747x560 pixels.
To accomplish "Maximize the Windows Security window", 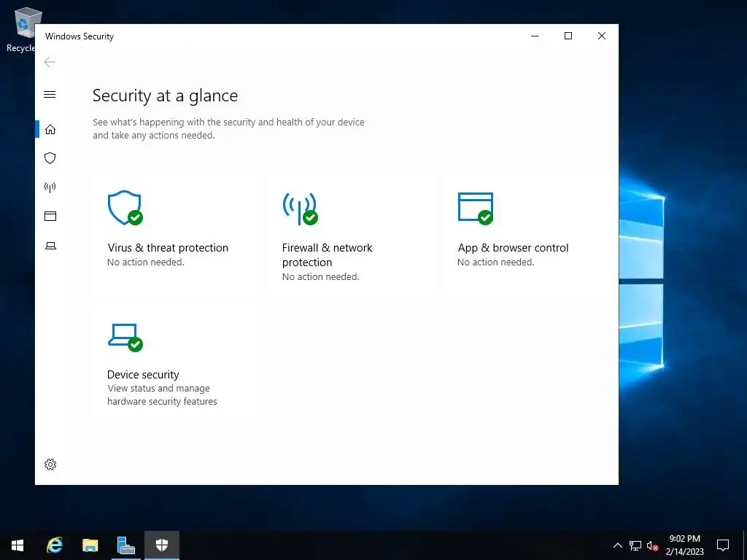I will tap(568, 36).
